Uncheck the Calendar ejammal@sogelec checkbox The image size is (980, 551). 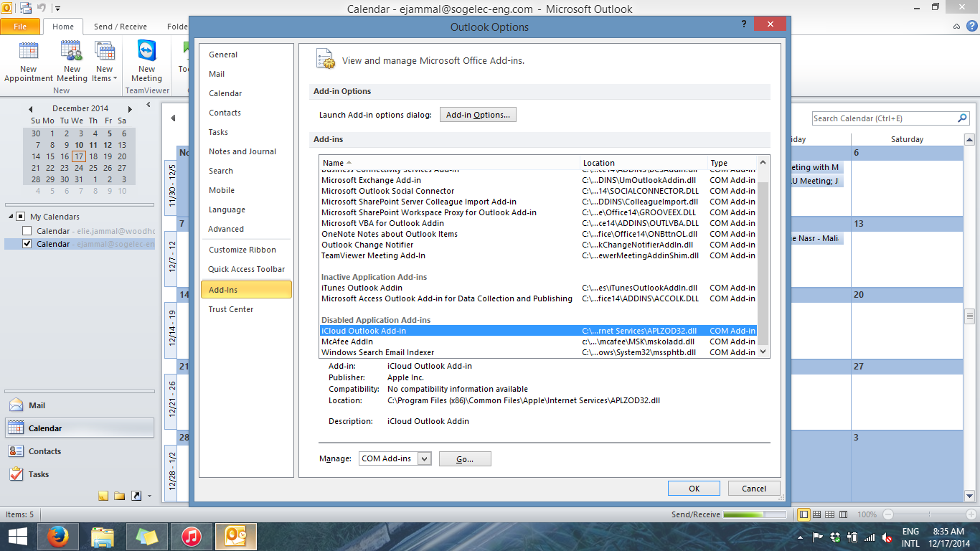coord(27,244)
